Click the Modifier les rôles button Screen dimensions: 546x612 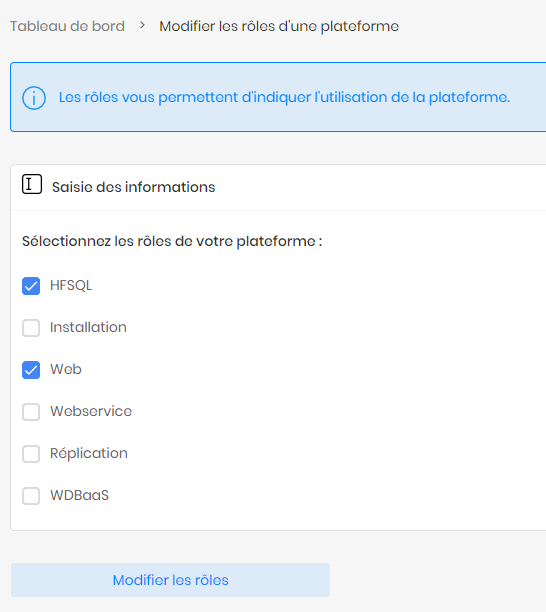170,580
